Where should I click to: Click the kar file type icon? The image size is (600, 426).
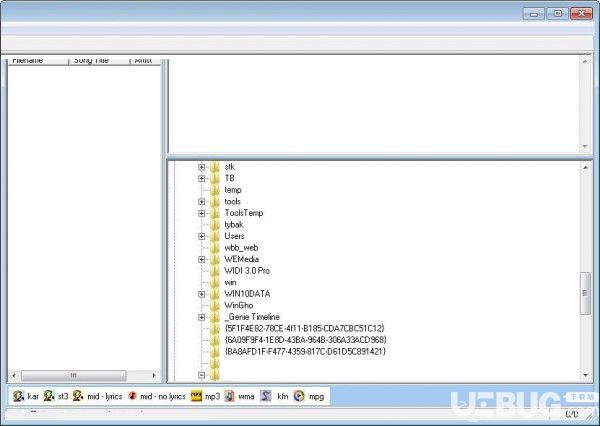coord(18,396)
